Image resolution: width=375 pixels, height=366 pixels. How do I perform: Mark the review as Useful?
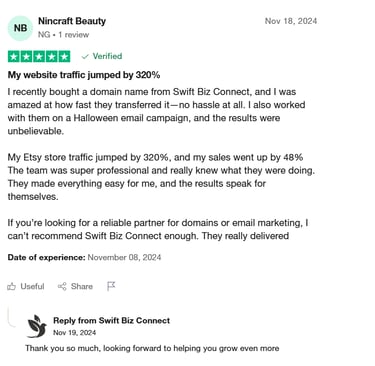[26, 286]
